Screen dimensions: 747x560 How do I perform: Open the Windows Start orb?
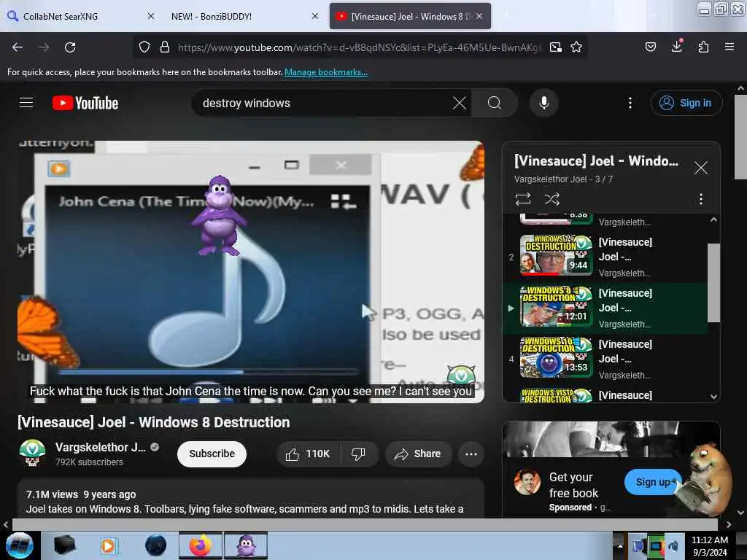click(20, 545)
